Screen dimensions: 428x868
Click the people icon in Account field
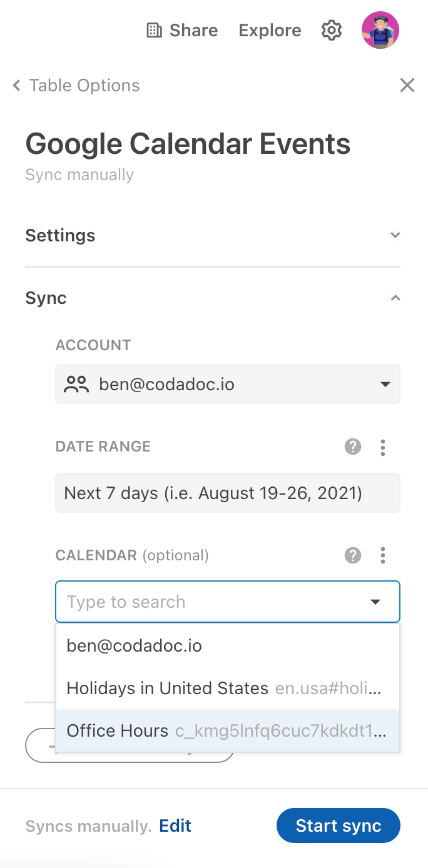click(76, 384)
